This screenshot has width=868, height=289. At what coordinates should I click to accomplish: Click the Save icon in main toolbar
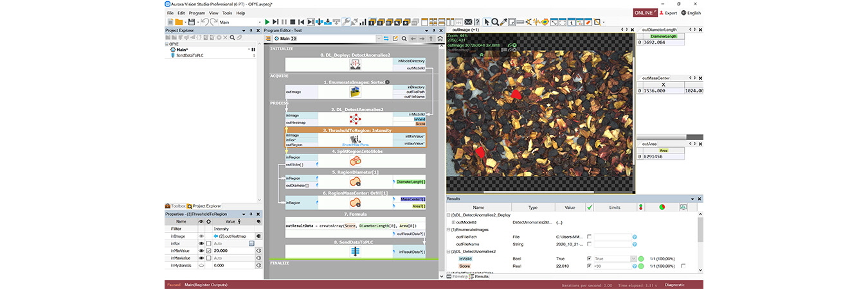[191, 22]
